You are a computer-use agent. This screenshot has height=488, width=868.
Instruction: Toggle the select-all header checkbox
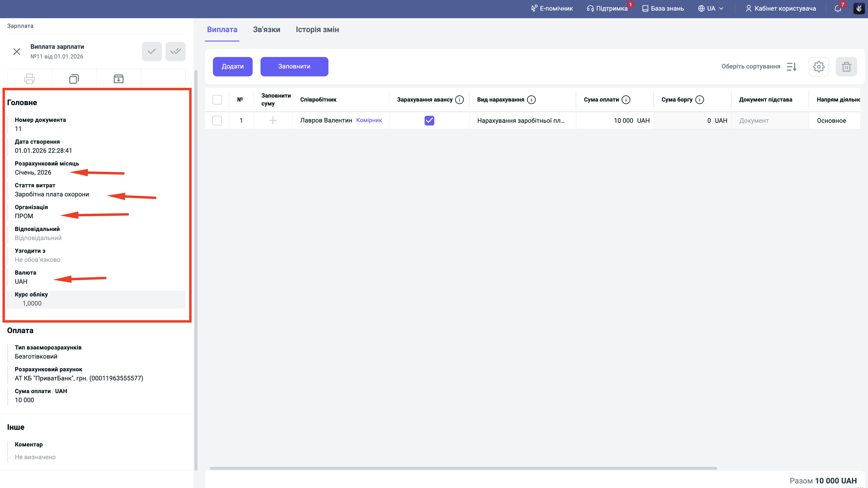click(x=217, y=100)
